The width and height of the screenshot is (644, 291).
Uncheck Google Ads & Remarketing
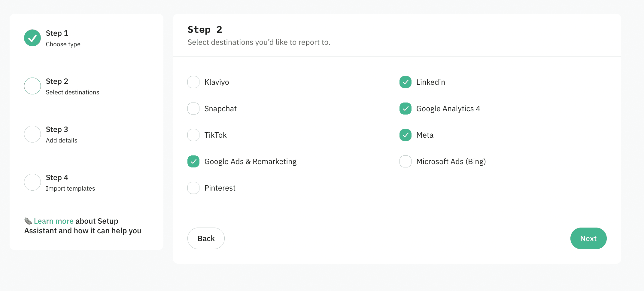[193, 161]
